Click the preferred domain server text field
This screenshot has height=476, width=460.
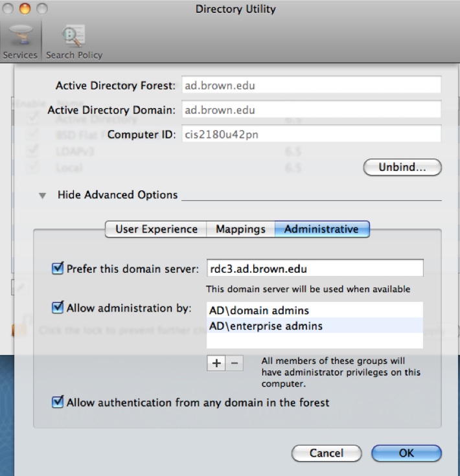[x=315, y=268]
